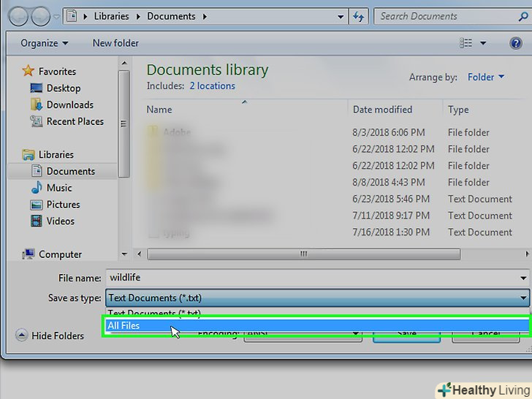Open Recent Places in Favorites
Screen dimensions: 532x399
point(75,121)
